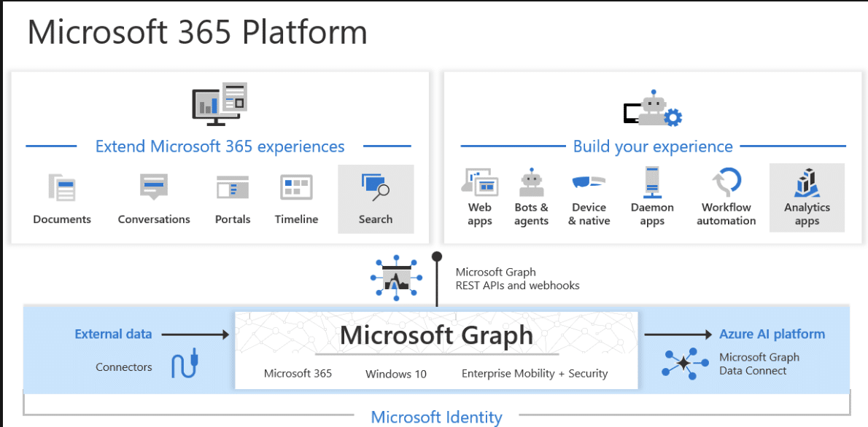868x427 pixels.
Task: Select the Web apps icon
Action: (479, 182)
